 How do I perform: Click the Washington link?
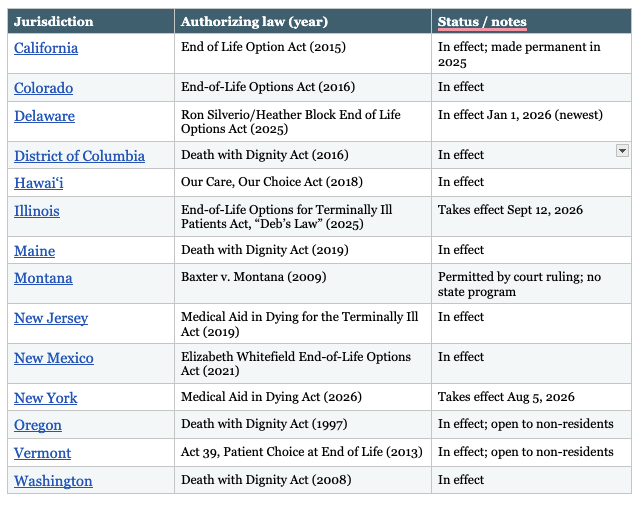53,481
